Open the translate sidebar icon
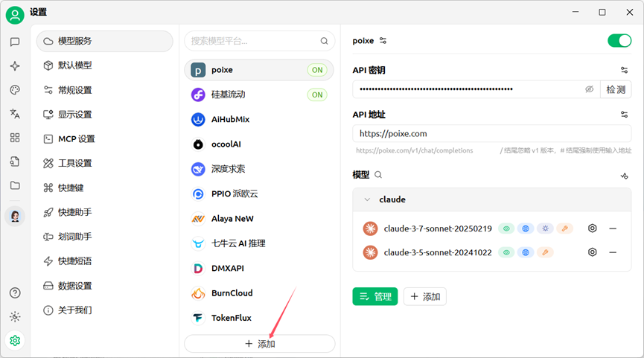Viewport: 644px width, 358px height. pyautogui.click(x=15, y=114)
